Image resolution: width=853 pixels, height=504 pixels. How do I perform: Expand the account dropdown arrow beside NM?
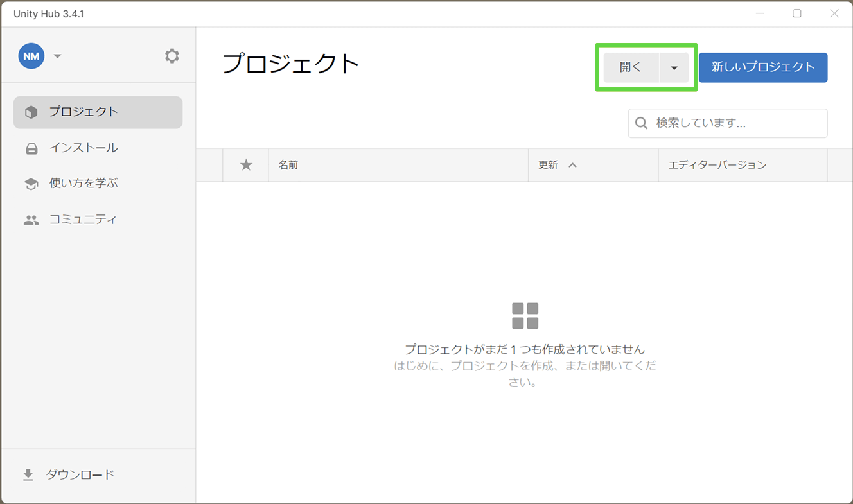click(x=57, y=56)
